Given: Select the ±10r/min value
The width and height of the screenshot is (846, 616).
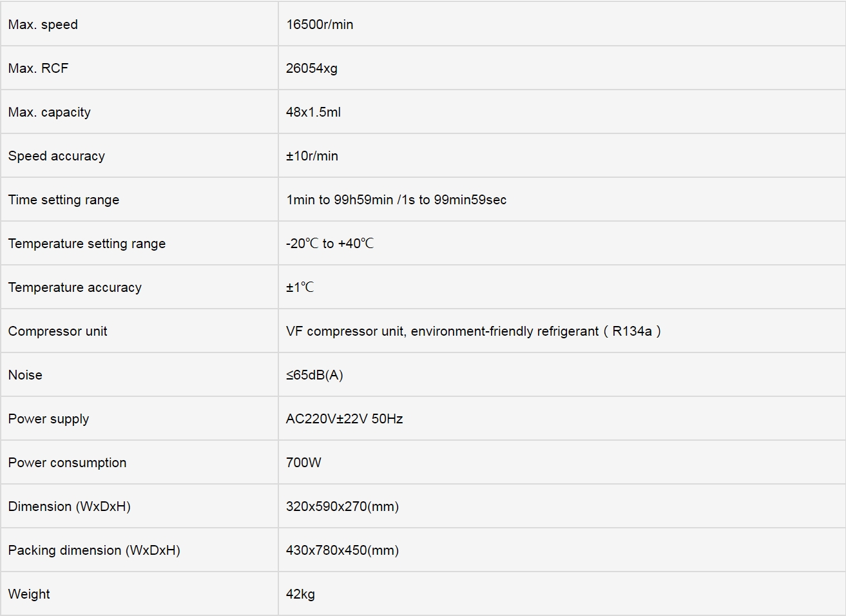Looking at the screenshot, I should click(x=312, y=156).
